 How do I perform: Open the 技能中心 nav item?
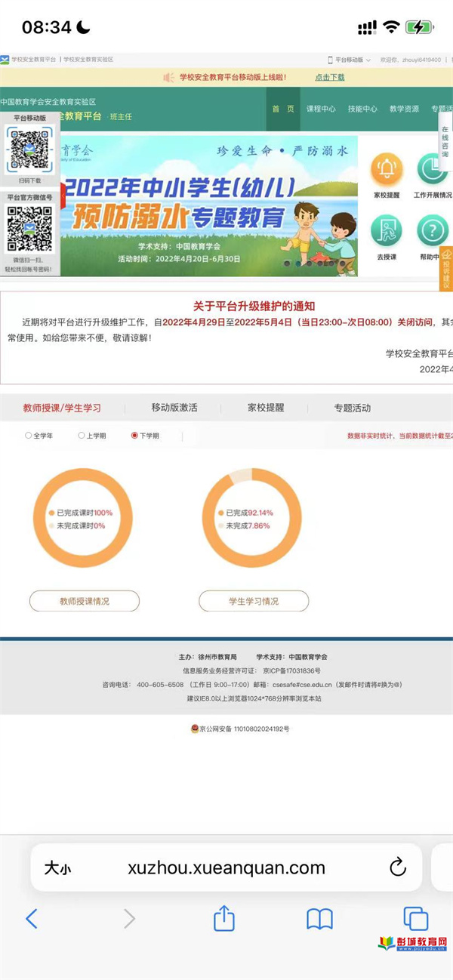[362, 109]
